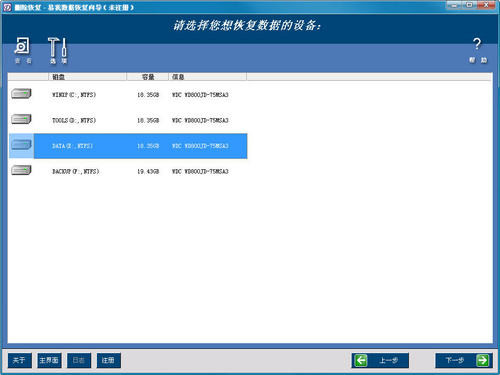The image size is (500, 375).
Task: Click the 注册 (Register) button
Action: point(109,360)
